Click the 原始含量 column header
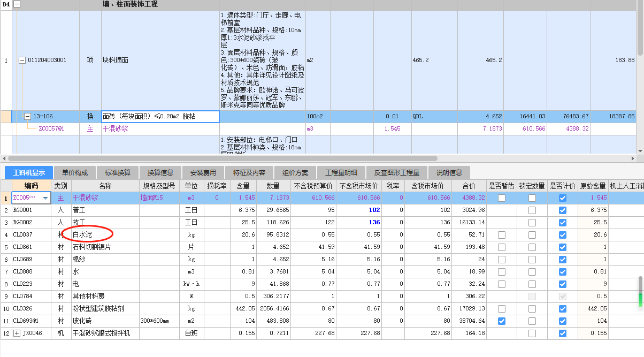The width and height of the screenshot is (644, 357). coord(593,186)
